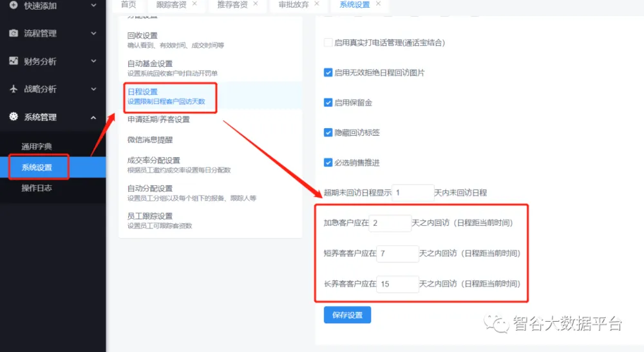
Task: Close the 推荐客资 tab
Action: [255, 4]
